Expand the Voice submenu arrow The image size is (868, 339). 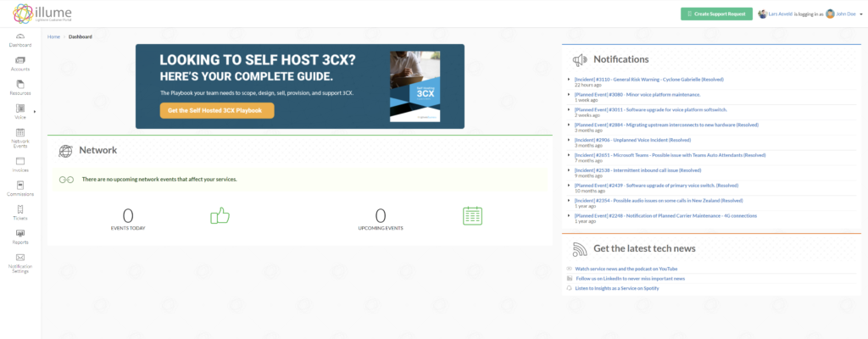(x=35, y=111)
